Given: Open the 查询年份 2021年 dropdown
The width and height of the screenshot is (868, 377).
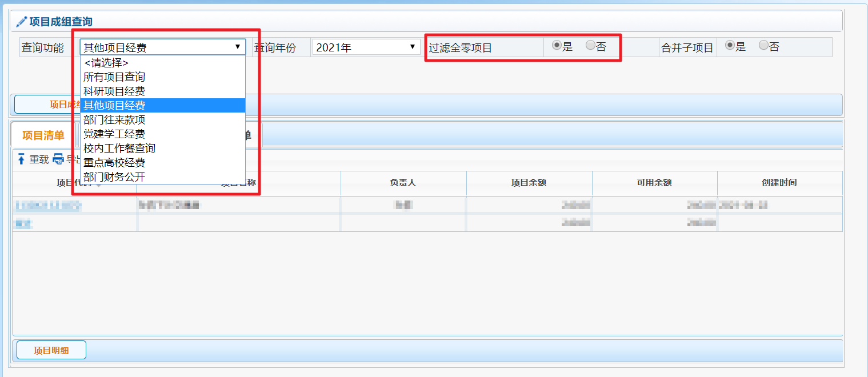Looking at the screenshot, I should click(366, 47).
